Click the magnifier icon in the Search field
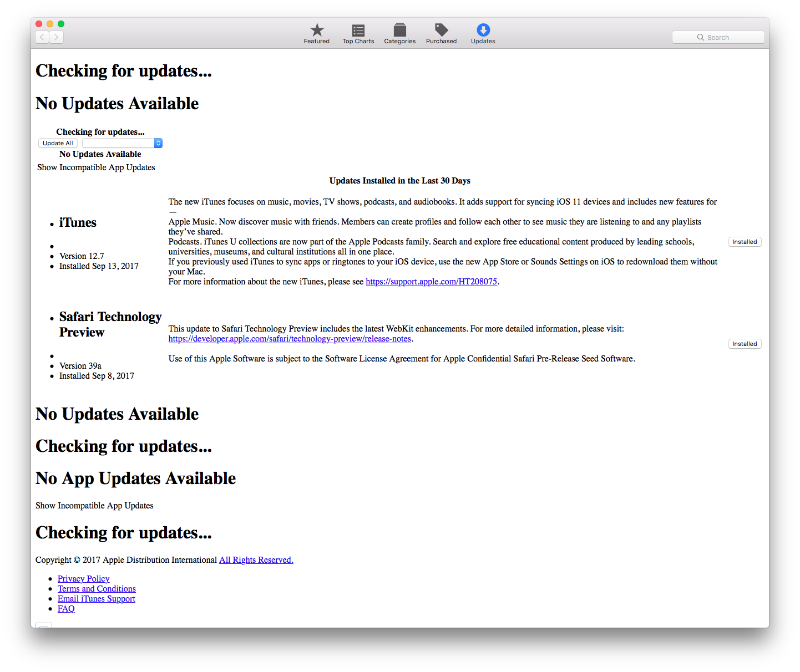Image resolution: width=800 pixels, height=672 pixels. coord(701,37)
